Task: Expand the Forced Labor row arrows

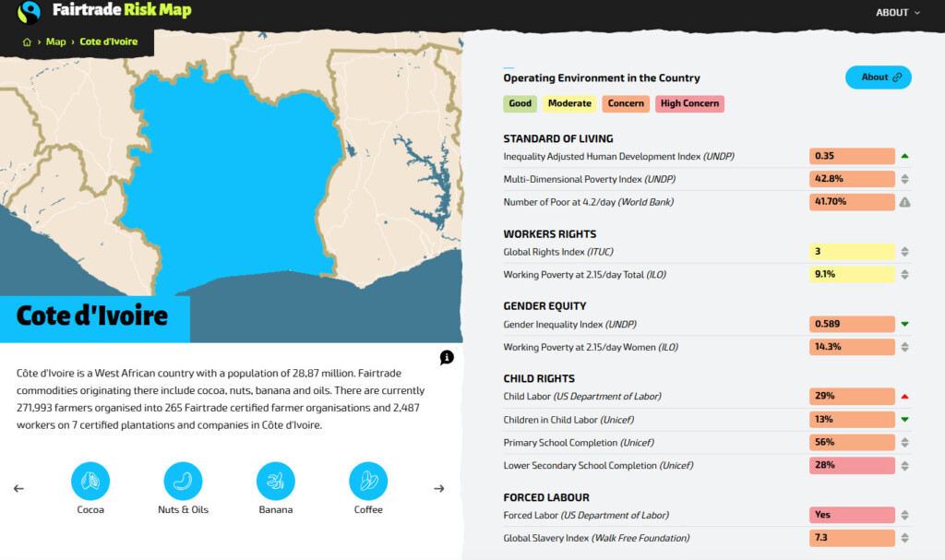Action: coord(904,516)
